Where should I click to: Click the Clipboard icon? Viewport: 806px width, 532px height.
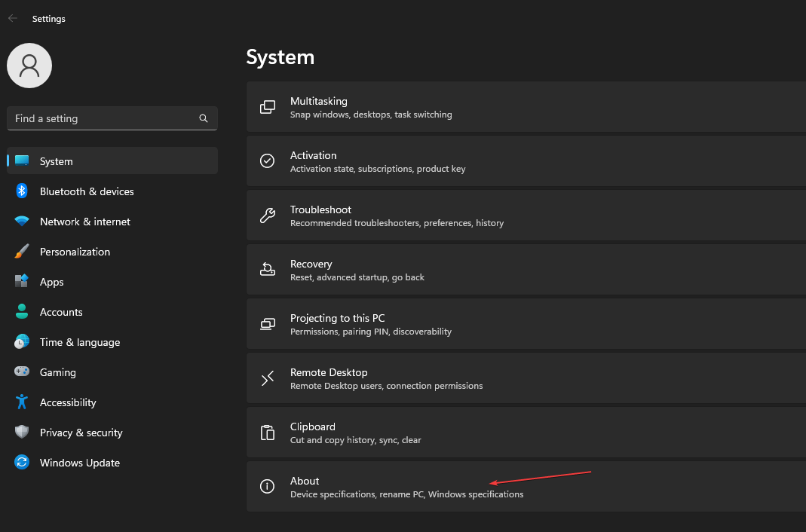coord(268,433)
